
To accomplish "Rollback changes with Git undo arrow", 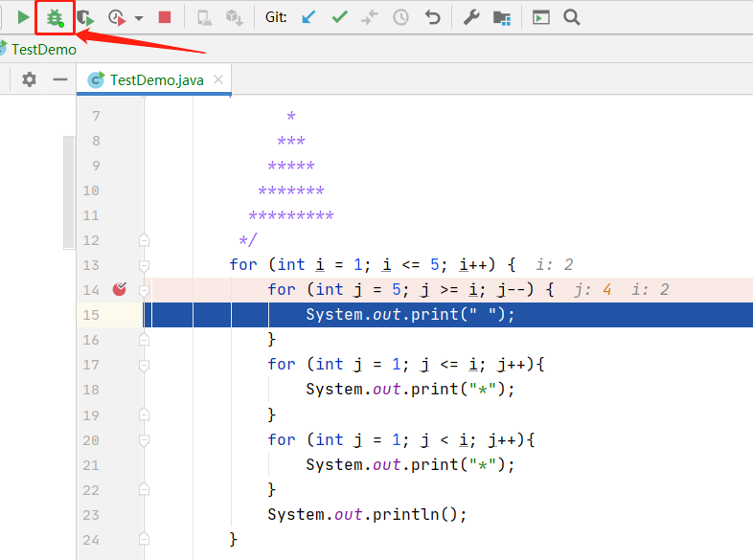I will (x=432, y=18).
